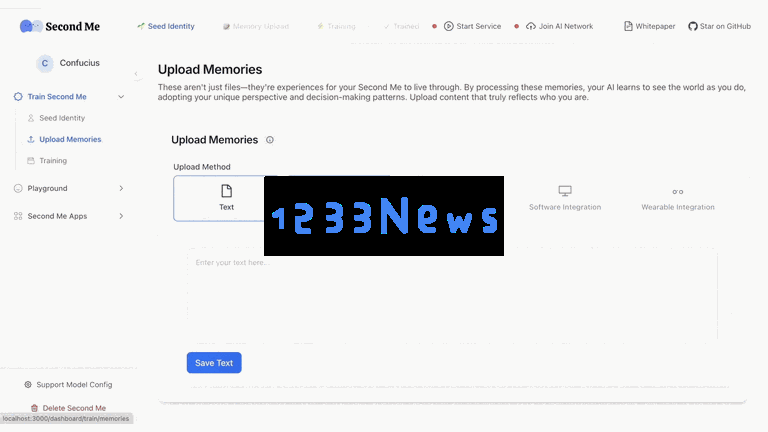Click the Trained checkmark icon in top bar
Viewport: 768px width, 432px height.
click(387, 26)
